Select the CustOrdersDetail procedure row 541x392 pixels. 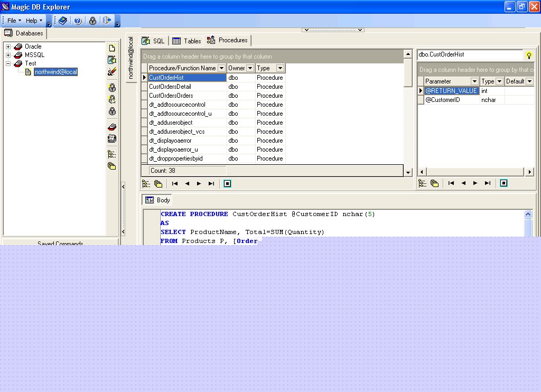[213, 87]
